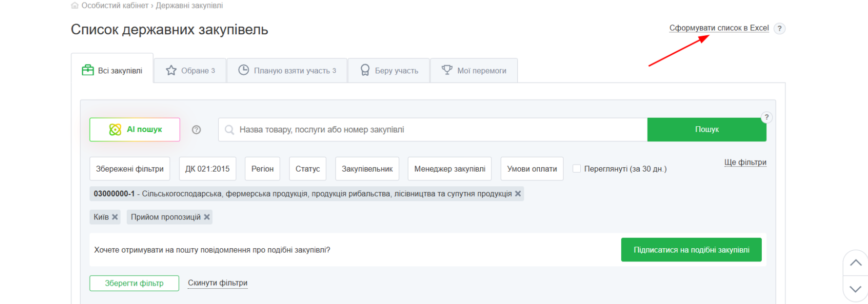Click Сформувати список в Excel link
The image size is (868, 304).
tap(718, 28)
